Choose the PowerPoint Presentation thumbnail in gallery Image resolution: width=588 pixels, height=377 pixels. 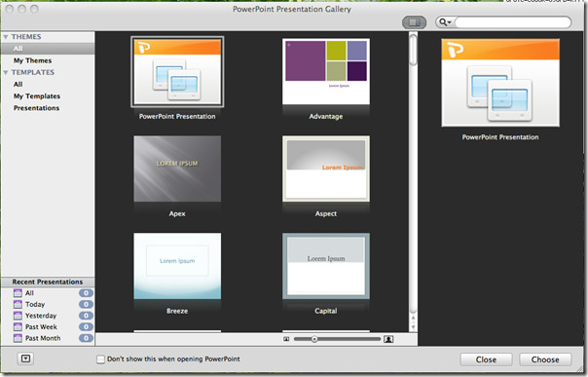tap(177, 72)
